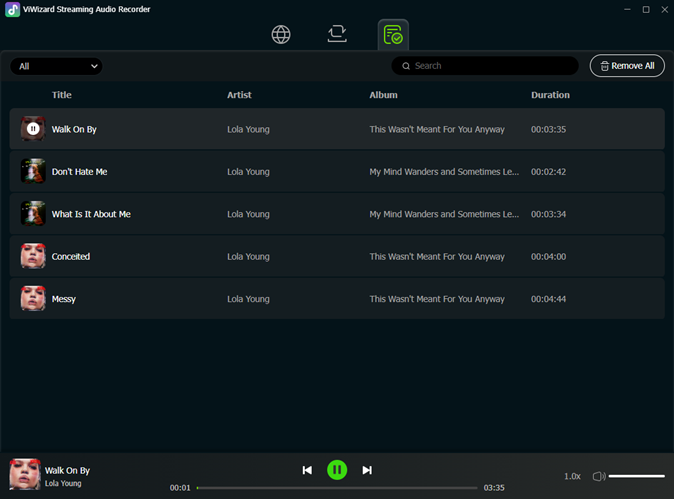This screenshot has width=674, height=499.
Task: Skip to next track
Action: tap(367, 470)
